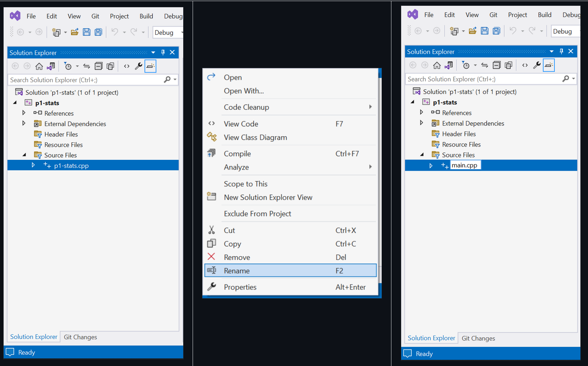The image size is (588, 366).
Task: Expand the p1-stats.cpp file node arrow
Action: coord(33,165)
